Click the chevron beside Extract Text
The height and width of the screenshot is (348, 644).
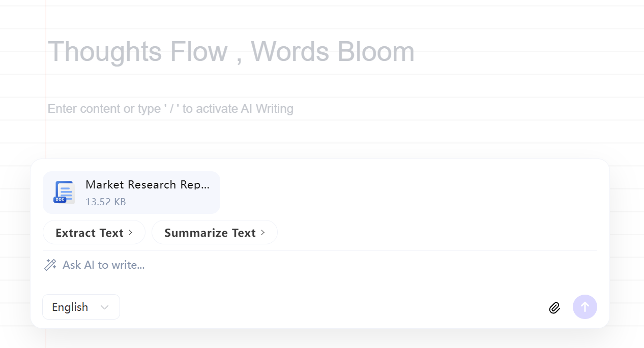[131, 233]
